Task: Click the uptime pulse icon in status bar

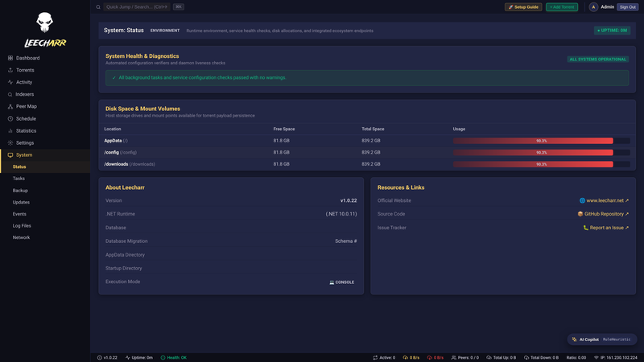Action: (x=128, y=357)
